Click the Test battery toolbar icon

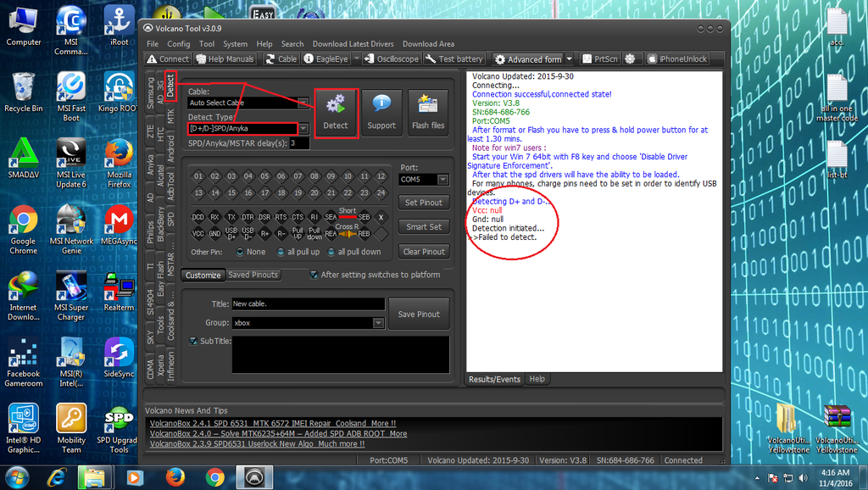(x=454, y=59)
